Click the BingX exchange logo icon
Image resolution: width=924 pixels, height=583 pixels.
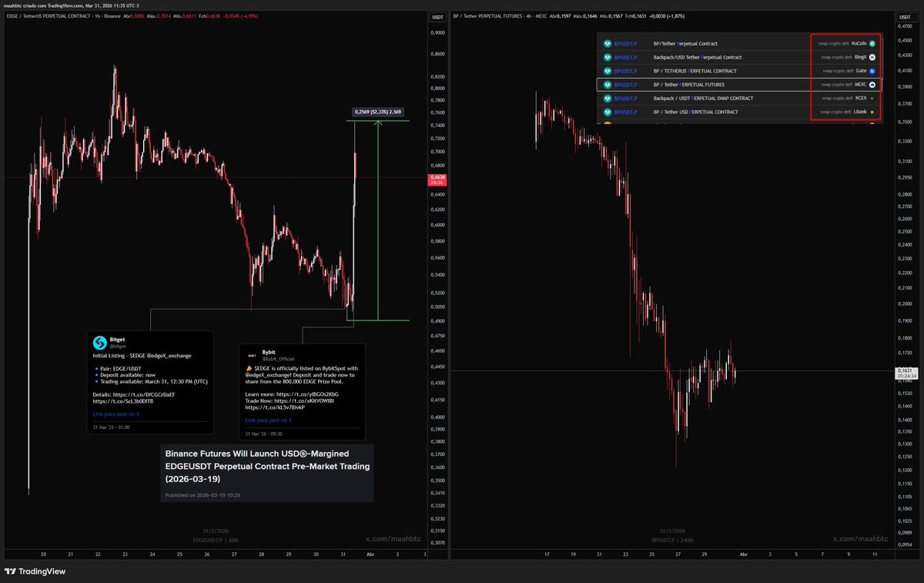pos(872,57)
